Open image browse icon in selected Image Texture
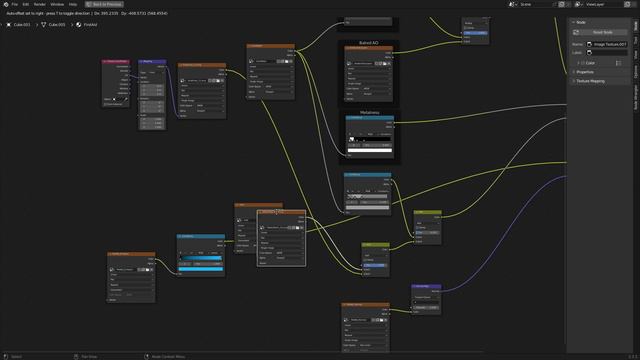The height and width of the screenshot is (360, 640). [262, 227]
